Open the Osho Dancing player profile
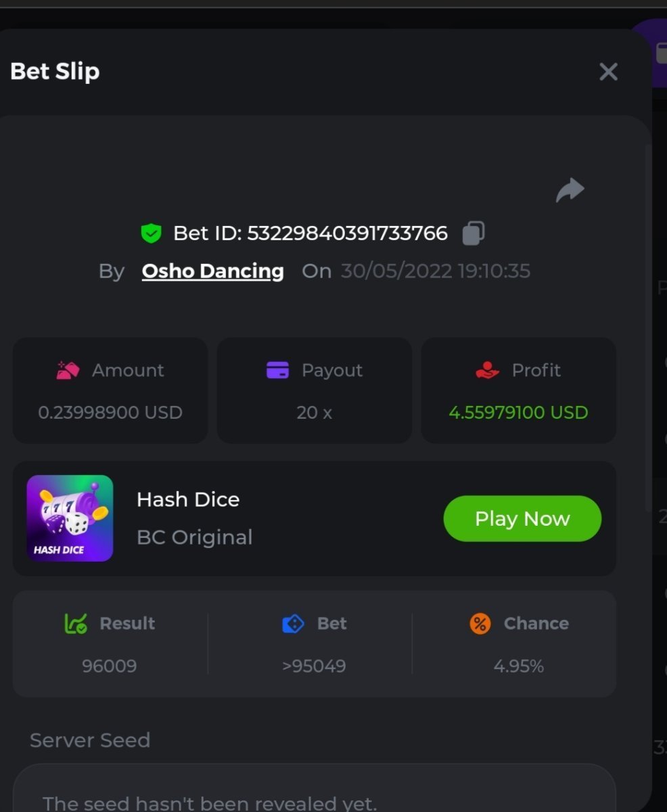Screen dimensions: 667x812 point(212,271)
